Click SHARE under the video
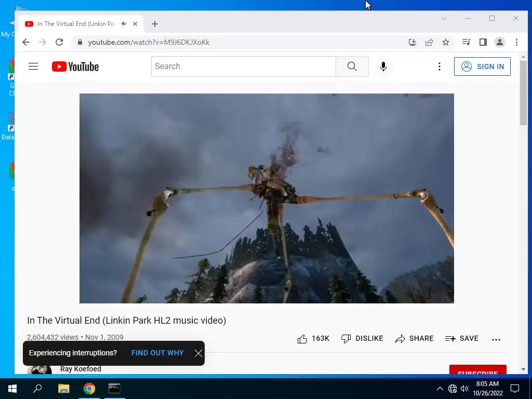Image resolution: width=532 pixels, height=399 pixels. pyautogui.click(x=414, y=339)
